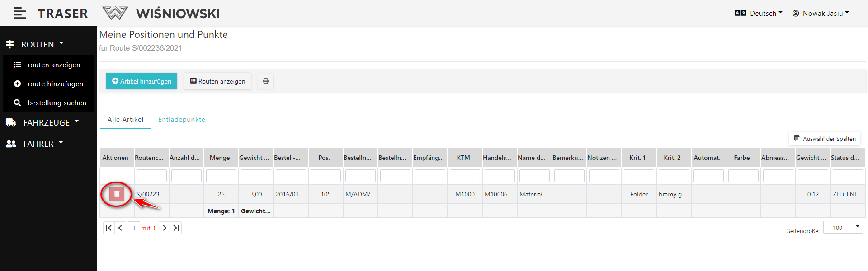Collapse the ROUTEN sidebar section

[38, 44]
